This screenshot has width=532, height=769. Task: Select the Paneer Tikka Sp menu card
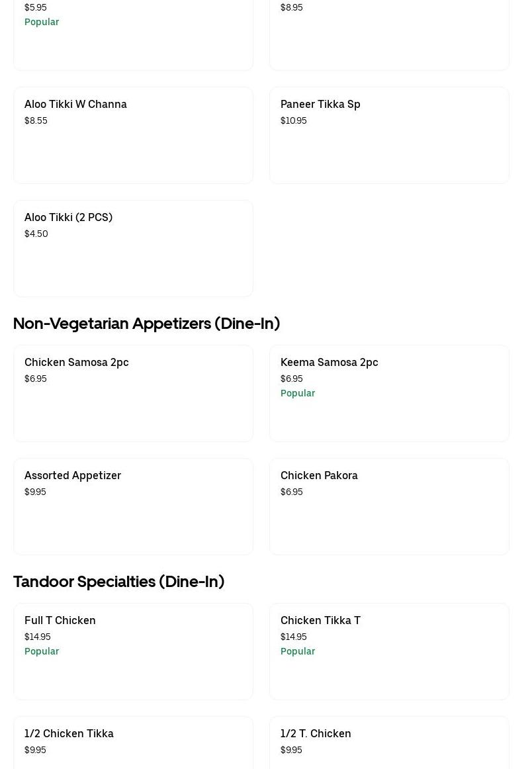pyautogui.click(x=389, y=135)
